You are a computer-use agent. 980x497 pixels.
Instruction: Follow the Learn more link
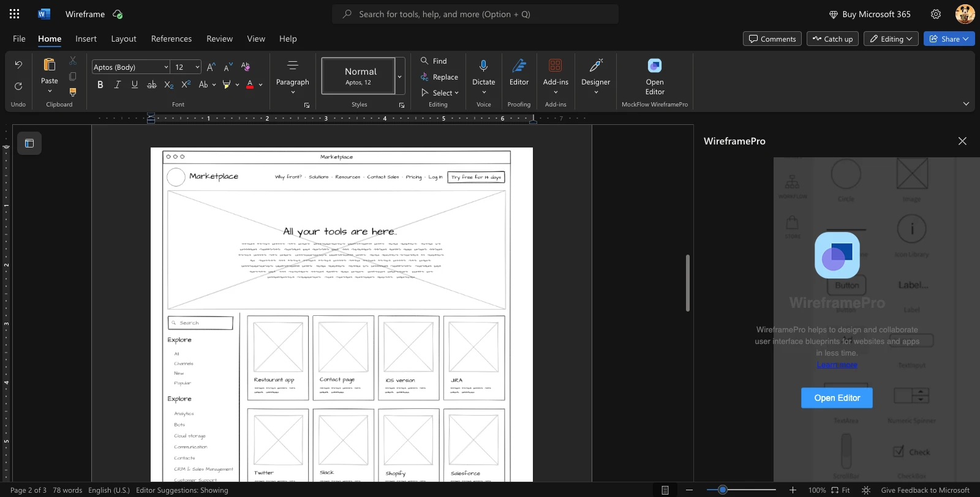[x=837, y=365]
